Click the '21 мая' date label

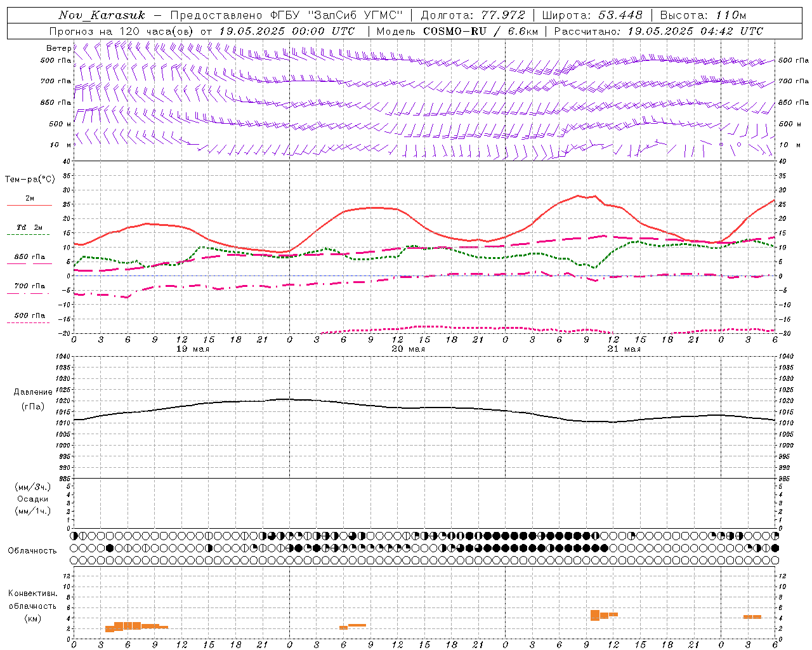pyautogui.click(x=624, y=349)
